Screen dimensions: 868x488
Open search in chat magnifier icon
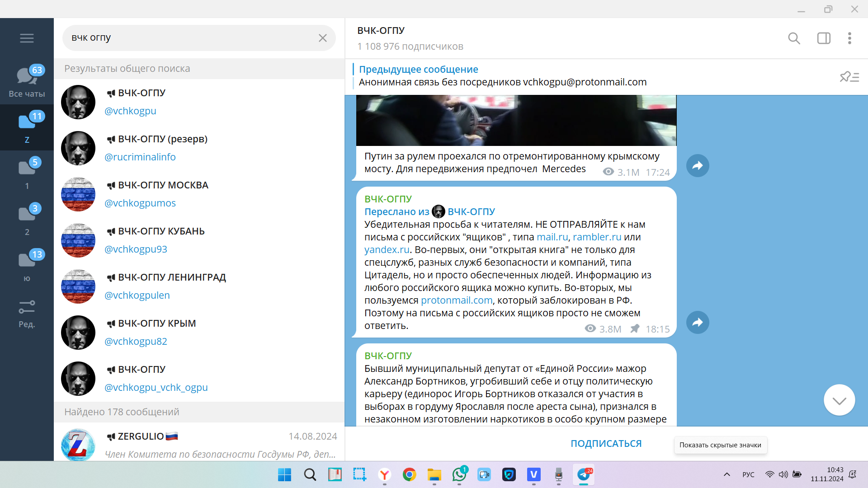[x=794, y=38]
